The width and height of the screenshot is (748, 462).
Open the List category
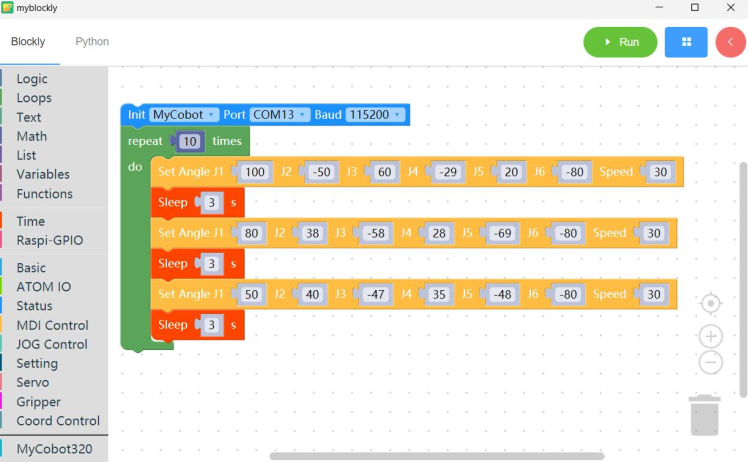tap(26, 155)
